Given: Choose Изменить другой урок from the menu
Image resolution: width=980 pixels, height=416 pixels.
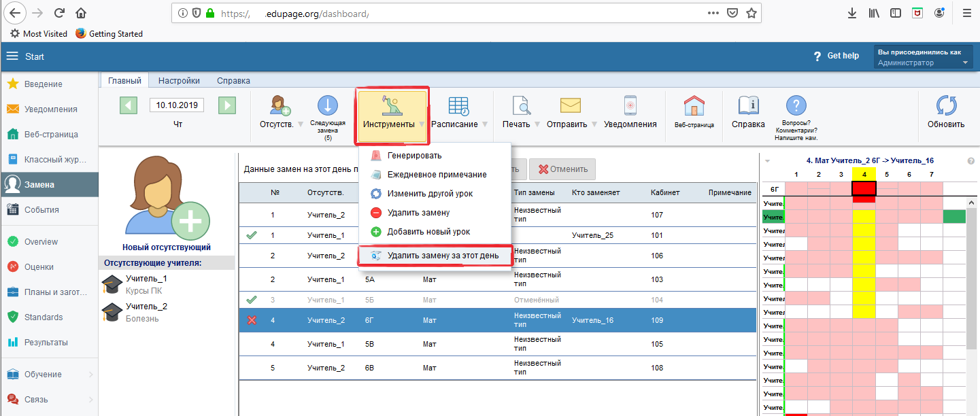Looking at the screenshot, I should click(x=434, y=194).
